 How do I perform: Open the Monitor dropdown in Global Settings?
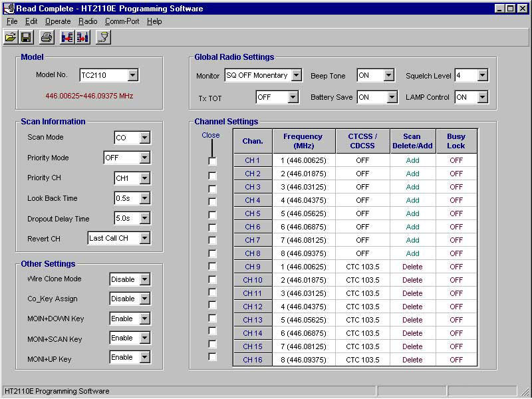296,76
